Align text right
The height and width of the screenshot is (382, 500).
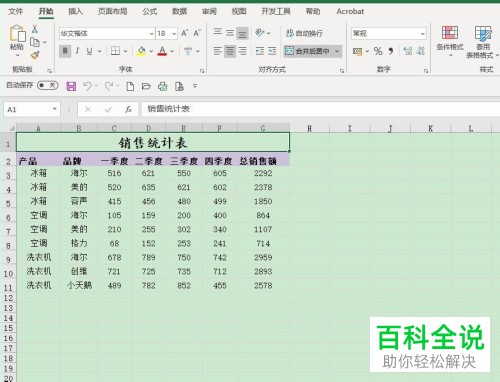243,51
